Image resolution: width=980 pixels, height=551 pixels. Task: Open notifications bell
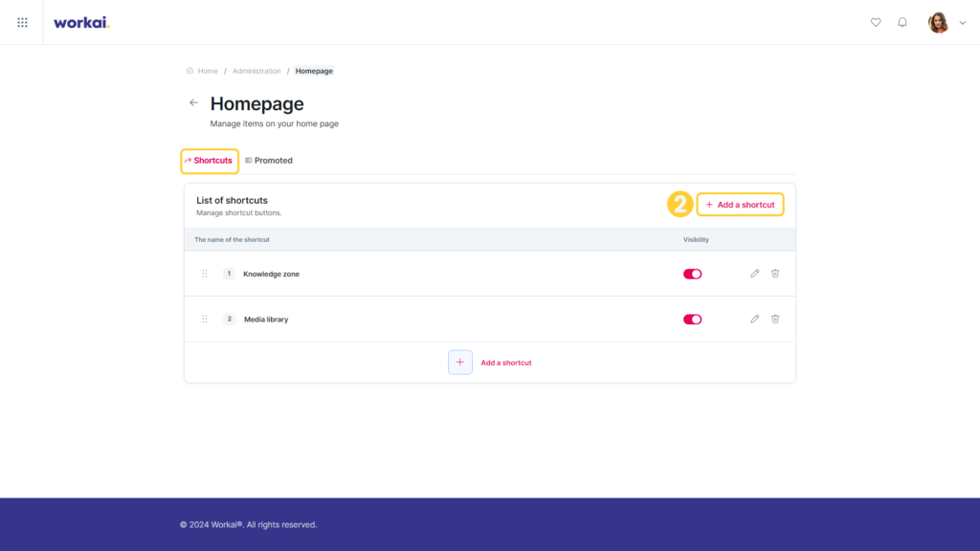click(x=902, y=23)
